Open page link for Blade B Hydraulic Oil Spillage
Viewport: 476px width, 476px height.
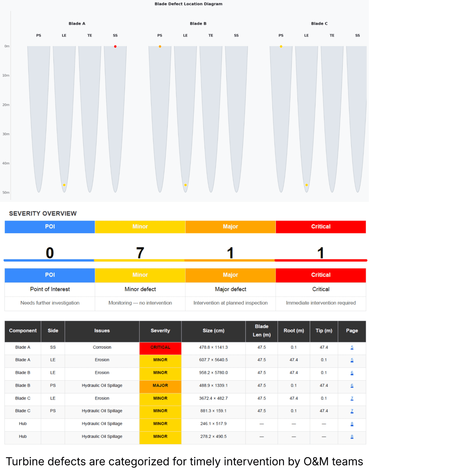tap(352, 386)
